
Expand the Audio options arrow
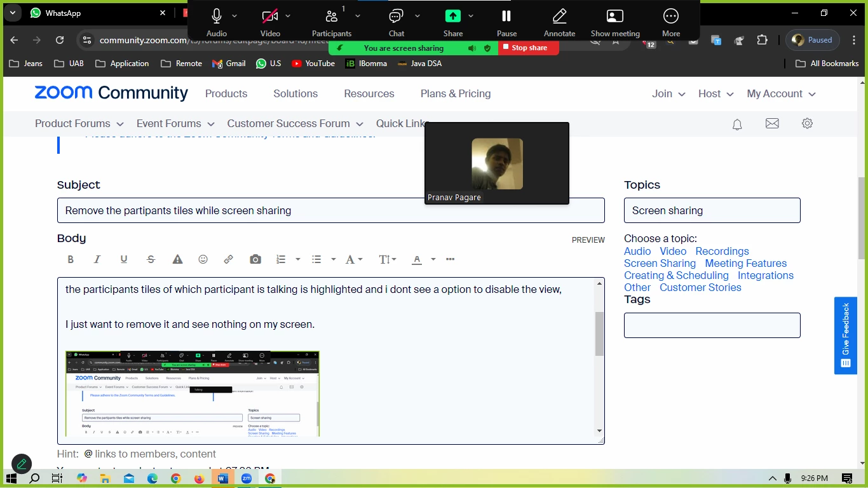234,16
